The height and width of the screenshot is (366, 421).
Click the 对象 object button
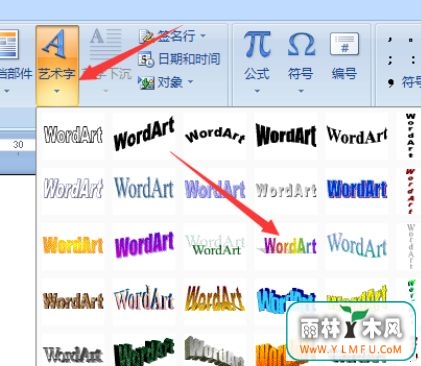pos(161,82)
